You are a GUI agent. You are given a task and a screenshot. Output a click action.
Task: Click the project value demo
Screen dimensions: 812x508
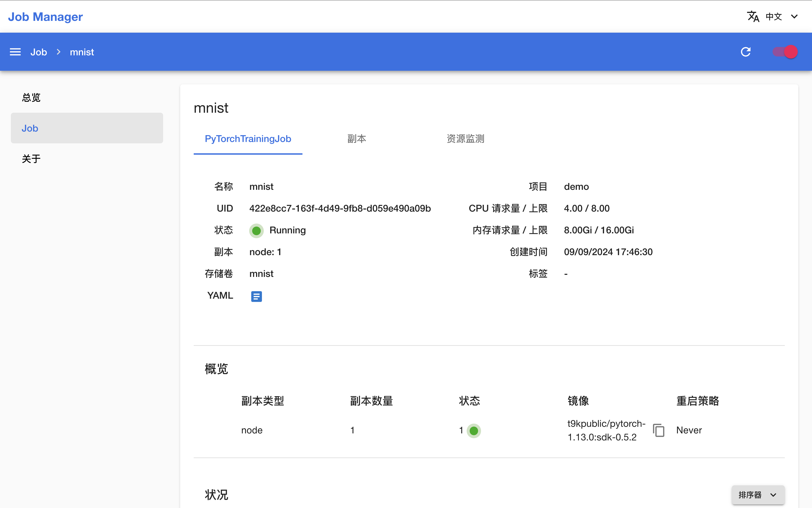(576, 186)
